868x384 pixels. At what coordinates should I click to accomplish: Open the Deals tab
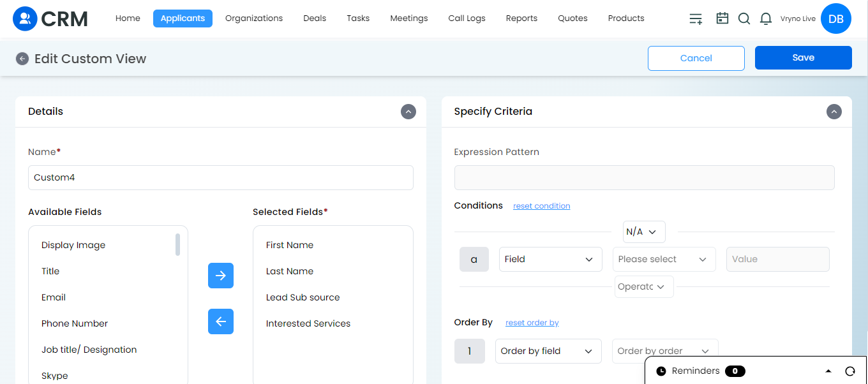315,18
